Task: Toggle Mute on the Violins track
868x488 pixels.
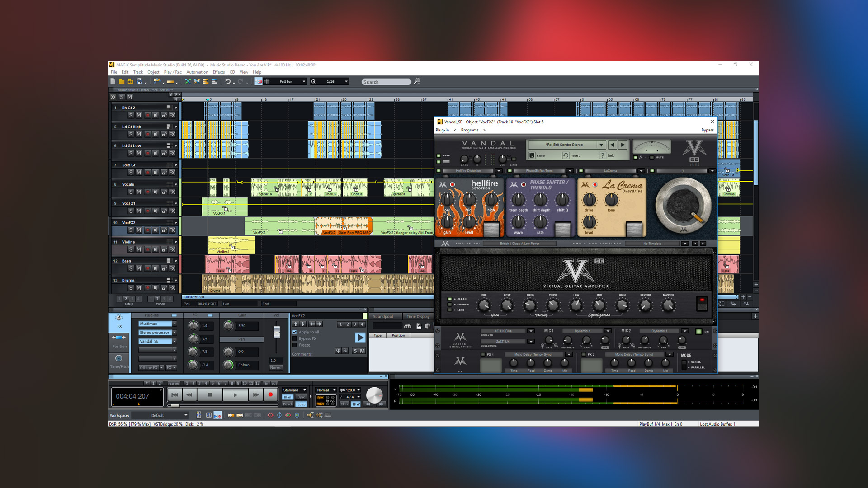Action: 138,250
